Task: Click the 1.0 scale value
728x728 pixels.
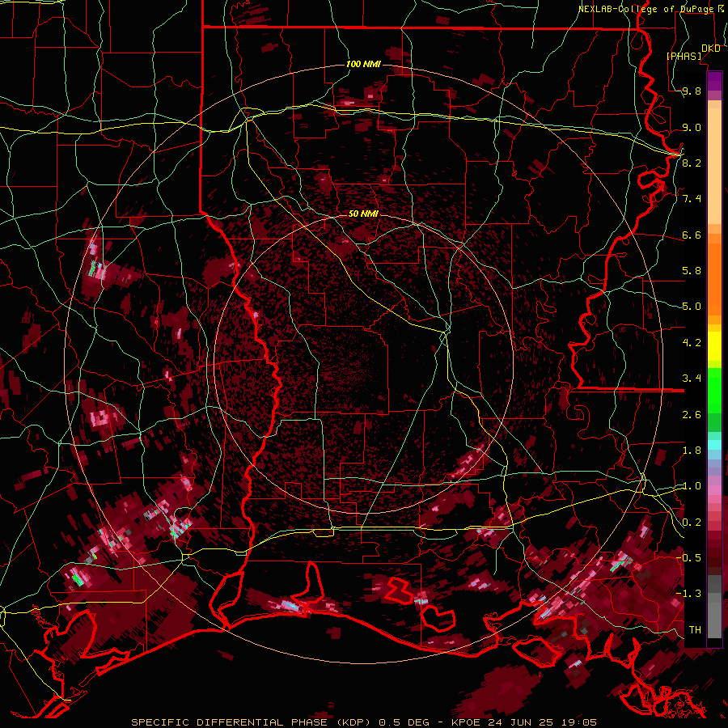Action: click(692, 486)
